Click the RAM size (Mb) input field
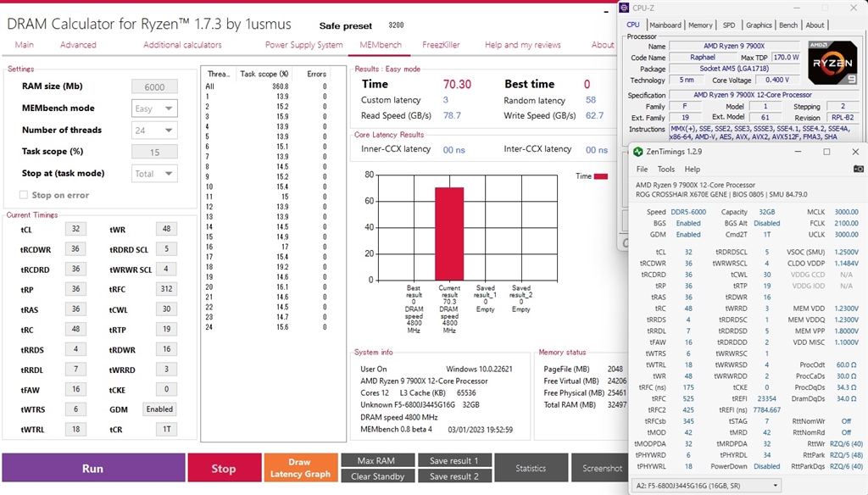This screenshot has width=868, height=495. (x=154, y=87)
